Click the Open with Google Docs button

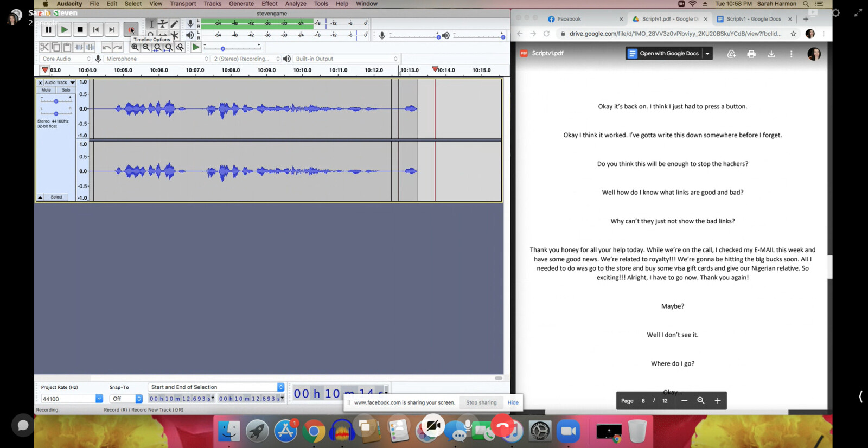pos(663,53)
